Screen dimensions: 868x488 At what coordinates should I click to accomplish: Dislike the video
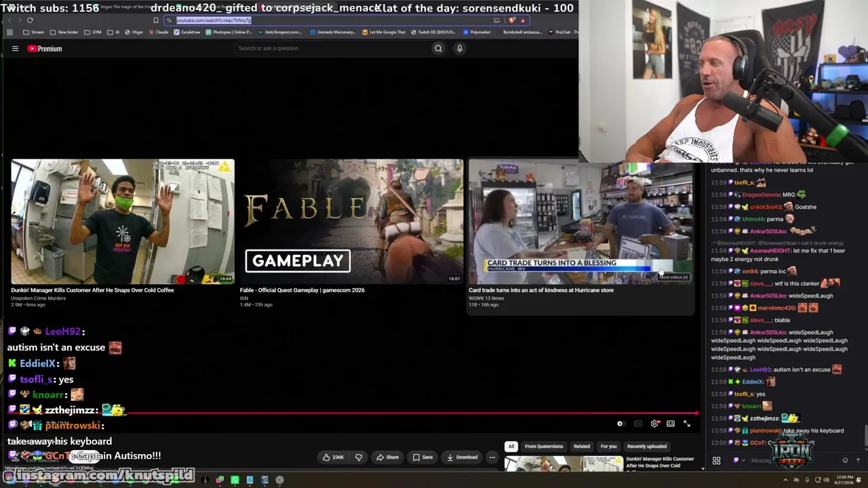359,457
